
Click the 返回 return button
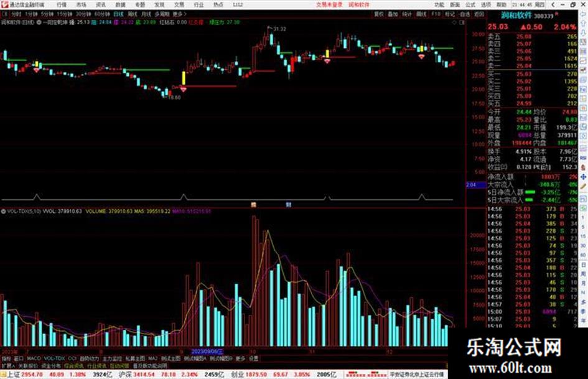pos(479,14)
